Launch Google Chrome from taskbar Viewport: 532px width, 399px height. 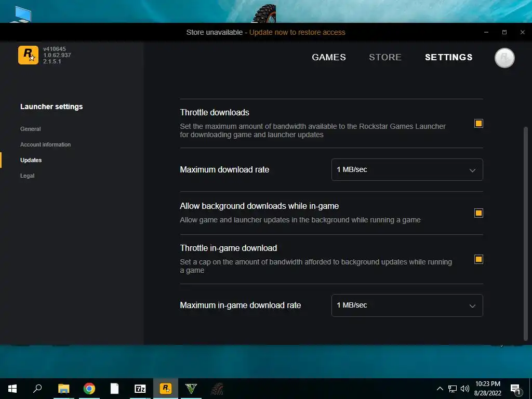click(x=89, y=389)
